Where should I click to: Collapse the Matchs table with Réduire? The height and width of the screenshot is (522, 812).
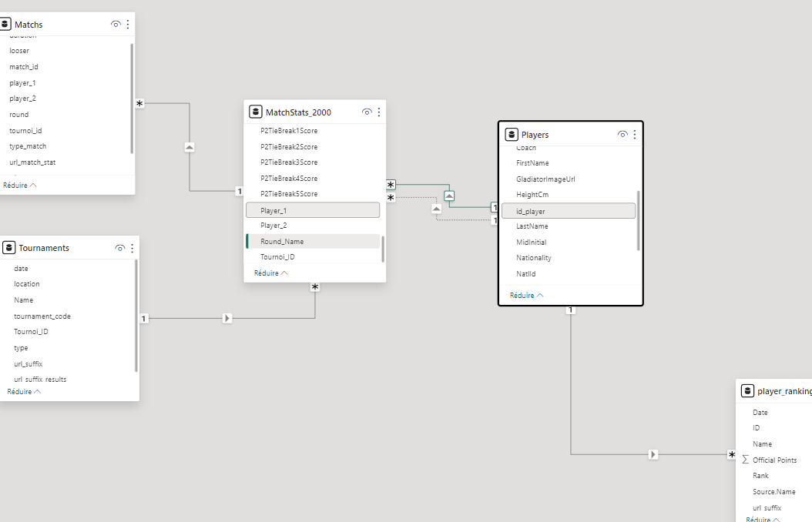pyautogui.click(x=20, y=186)
